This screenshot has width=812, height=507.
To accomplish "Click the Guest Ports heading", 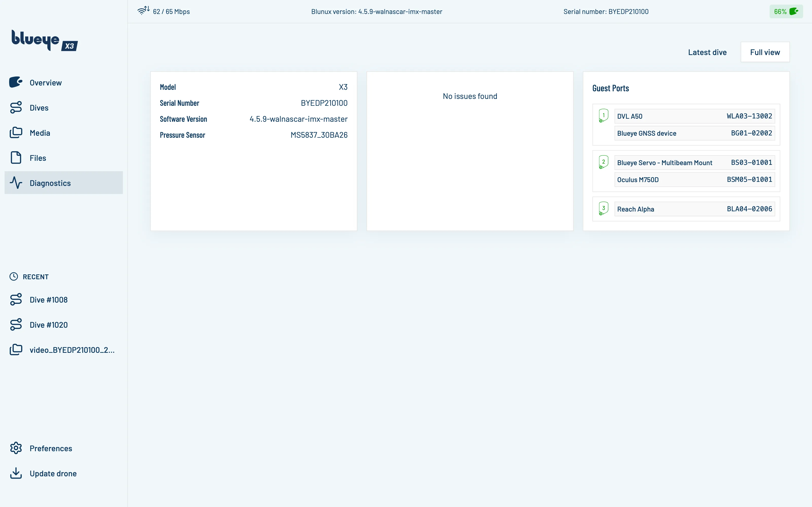I will coord(610,88).
